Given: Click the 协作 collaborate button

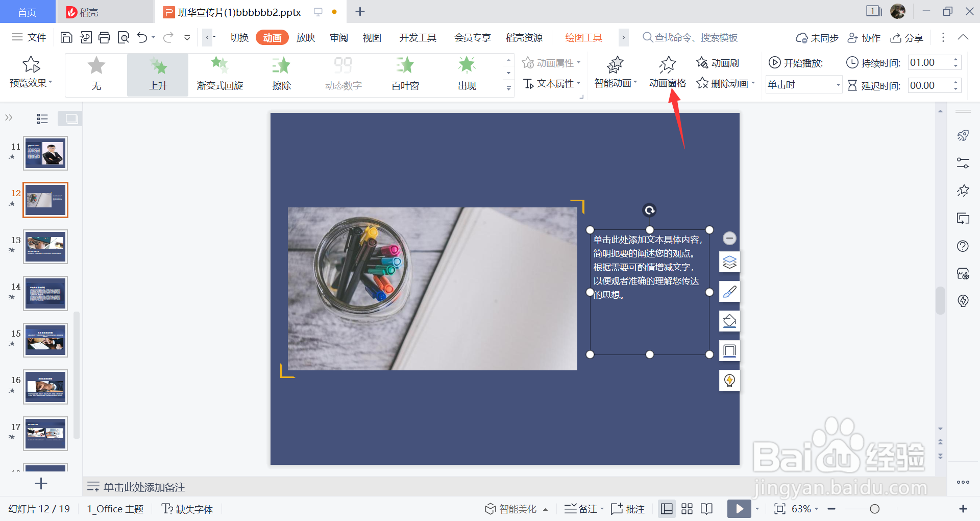Looking at the screenshot, I should [x=864, y=38].
